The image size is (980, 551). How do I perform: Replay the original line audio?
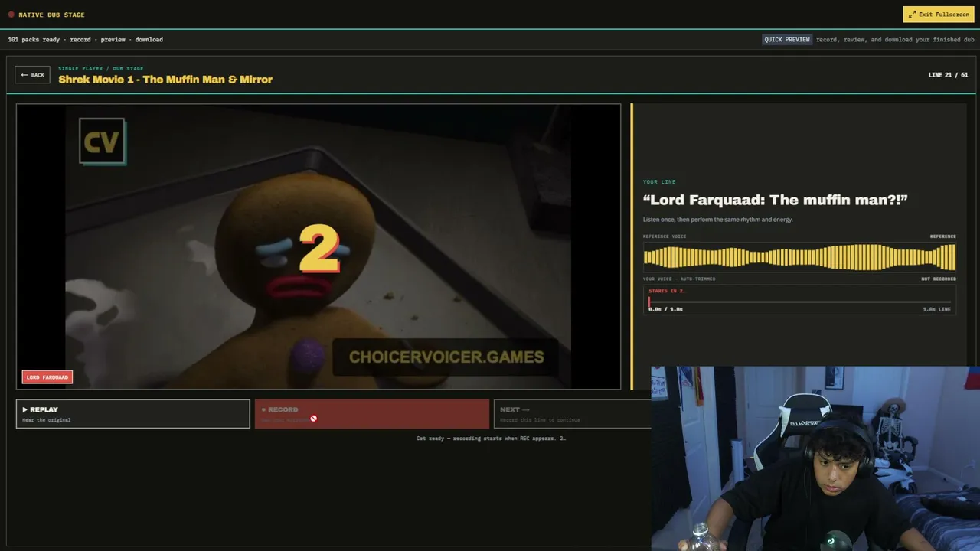[133, 414]
